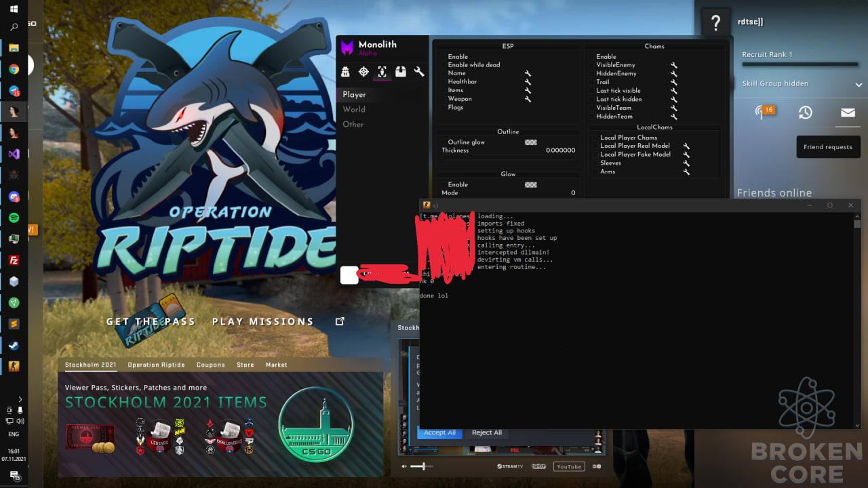
Task: Select the player visuals tab icon
Action: [x=382, y=71]
